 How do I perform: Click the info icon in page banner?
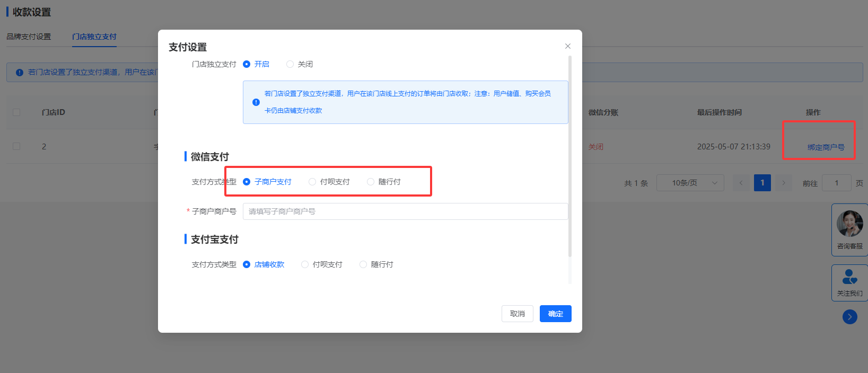(20, 73)
